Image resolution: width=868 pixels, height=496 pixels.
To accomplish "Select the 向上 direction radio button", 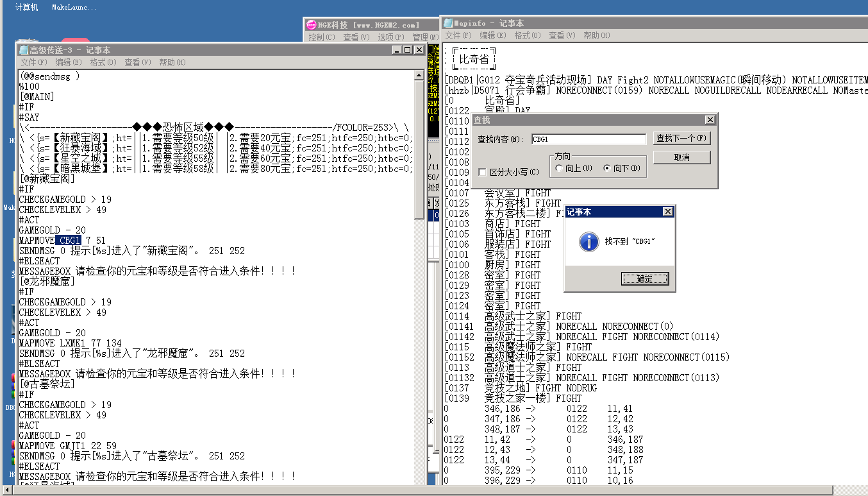I will [559, 168].
